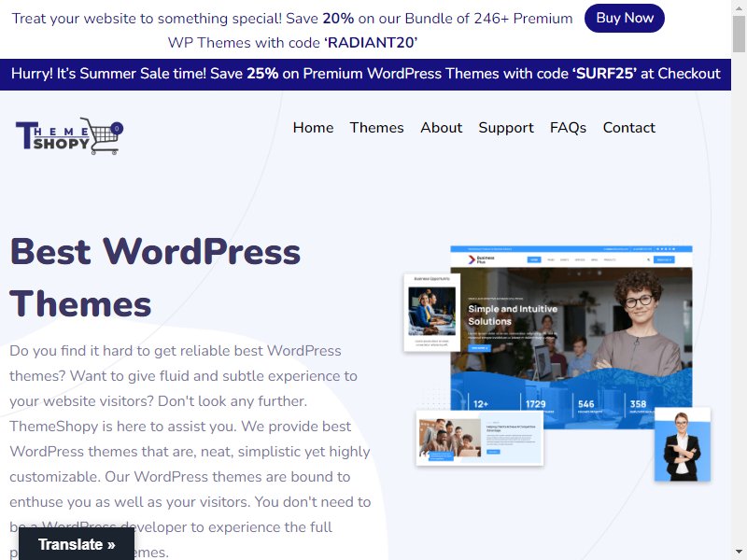Click the businesswoman pointing thumbnail

tap(683, 444)
